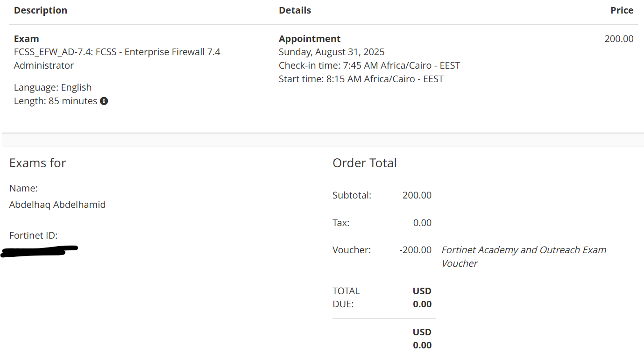Click the Description column header
644x354 pixels.
[41, 10]
